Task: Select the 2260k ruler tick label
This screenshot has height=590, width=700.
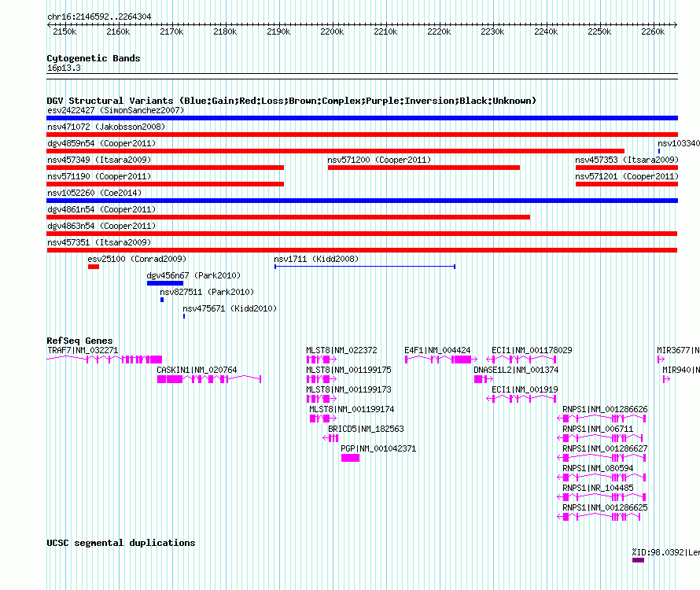Action: [653, 31]
